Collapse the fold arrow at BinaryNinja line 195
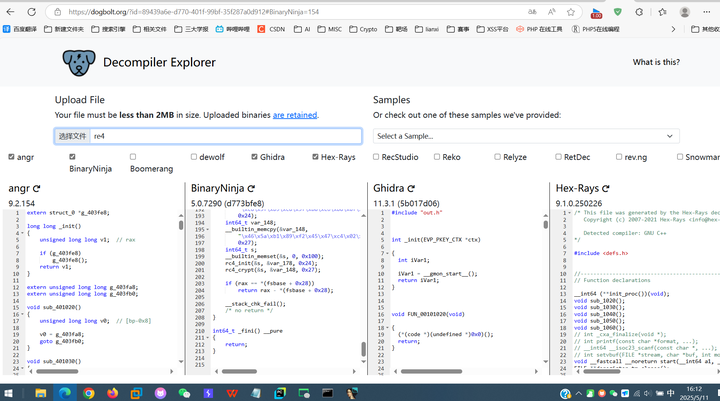 [208, 229]
